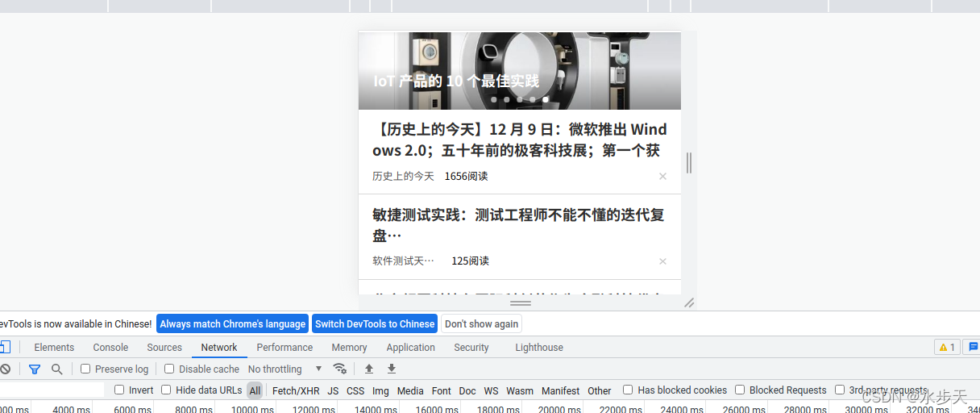Open the warnings badge showing 1
Image resolution: width=980 pixels, height=413 pixels.
[x=947, y=347]
